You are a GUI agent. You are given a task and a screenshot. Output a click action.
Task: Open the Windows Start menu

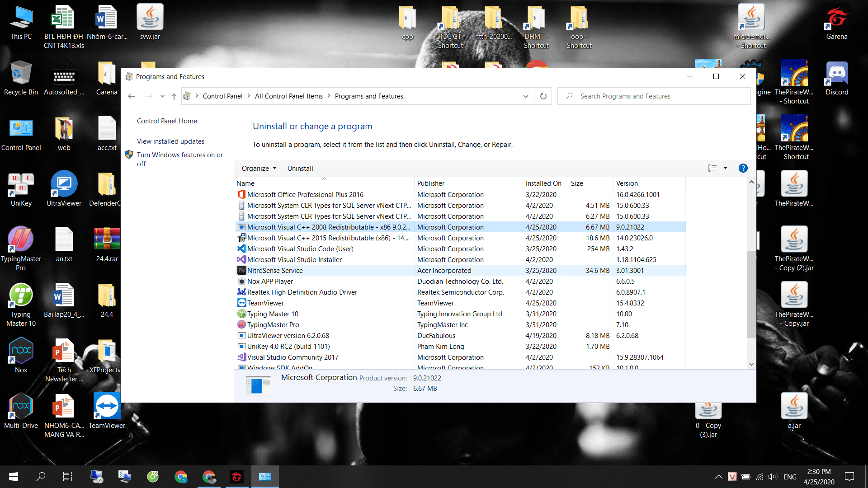click(13, 476)
